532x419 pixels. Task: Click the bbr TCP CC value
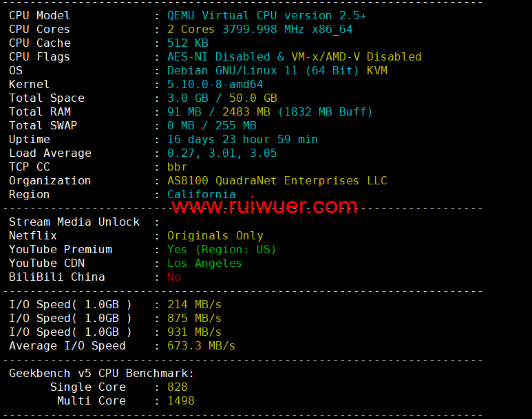(177, 167)
